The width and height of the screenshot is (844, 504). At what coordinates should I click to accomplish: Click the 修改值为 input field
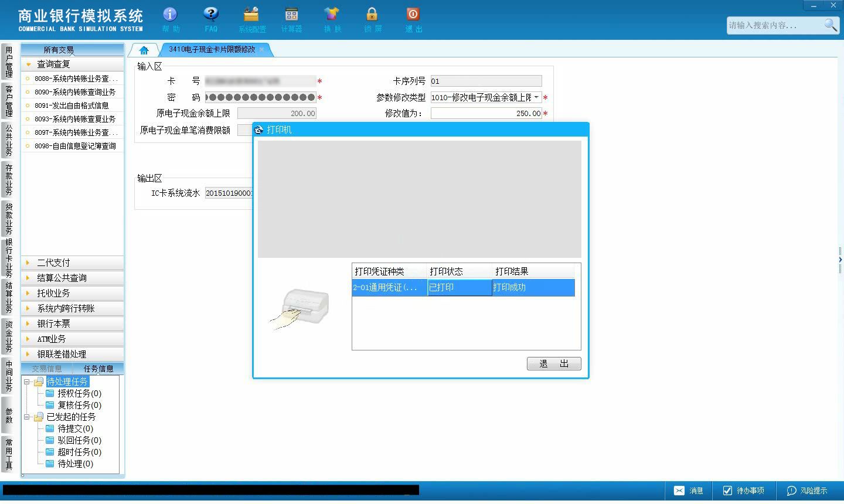[486, 113]
